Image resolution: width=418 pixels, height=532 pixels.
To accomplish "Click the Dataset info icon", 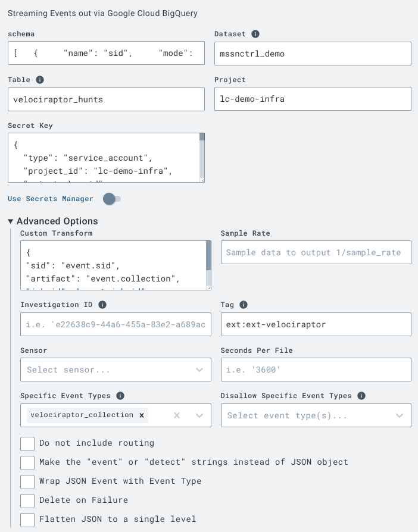I will click(x=255, y=34).
